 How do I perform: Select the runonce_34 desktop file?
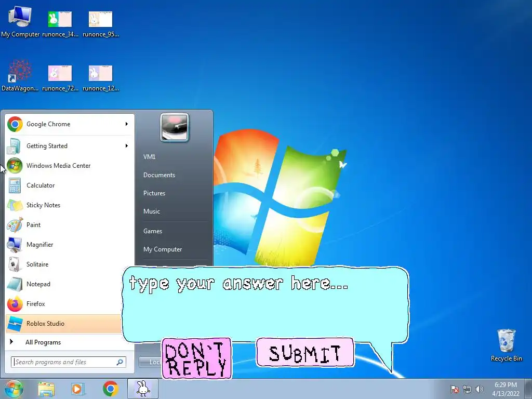point(60,23)
